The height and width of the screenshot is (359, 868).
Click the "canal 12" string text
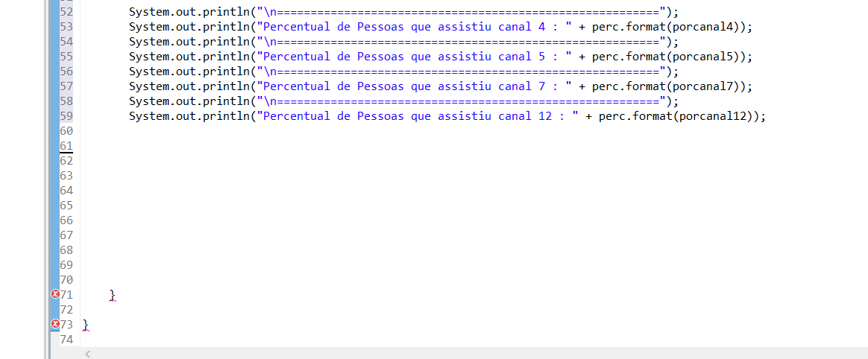(x=525, y=115)
